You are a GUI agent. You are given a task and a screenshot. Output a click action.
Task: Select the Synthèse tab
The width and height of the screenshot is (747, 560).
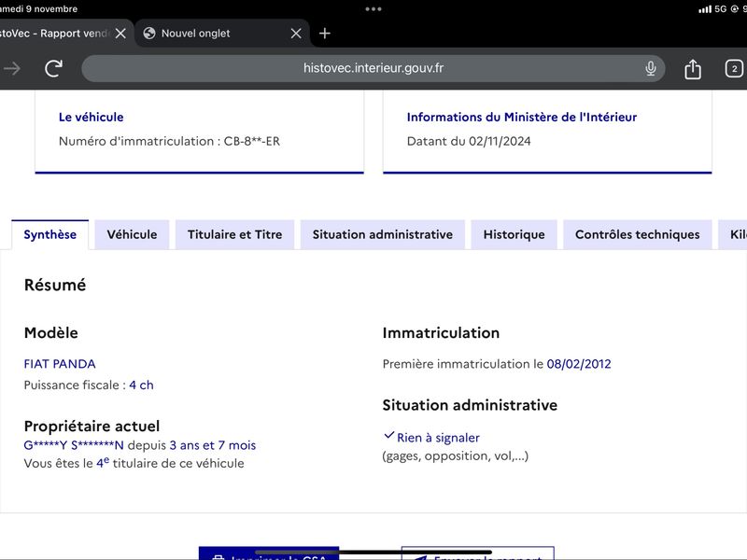point(50,235)
